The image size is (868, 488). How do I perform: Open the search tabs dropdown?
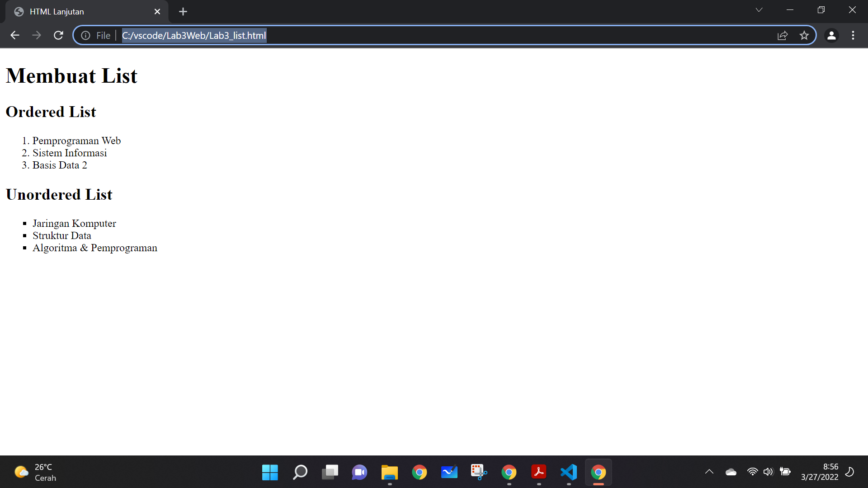click(x=759, y=9)
